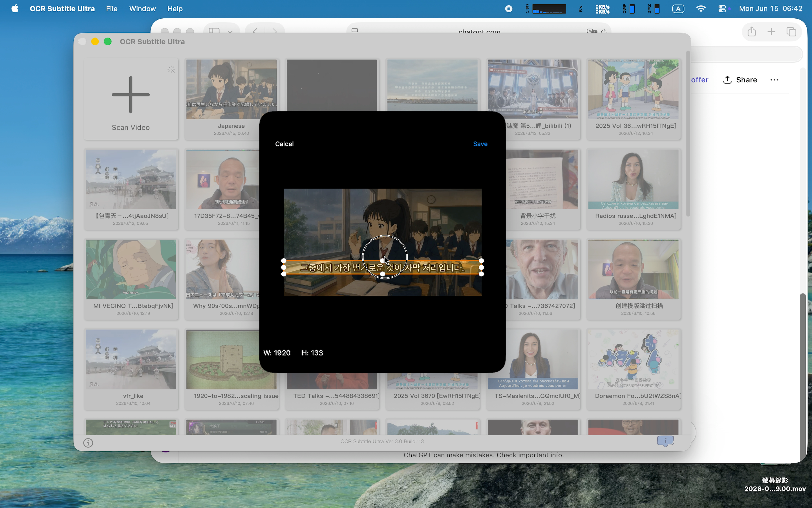Open the Doraemon Fo... video thumbnail
This screenshot has height=508, width=812.
[x=634, y=360]
